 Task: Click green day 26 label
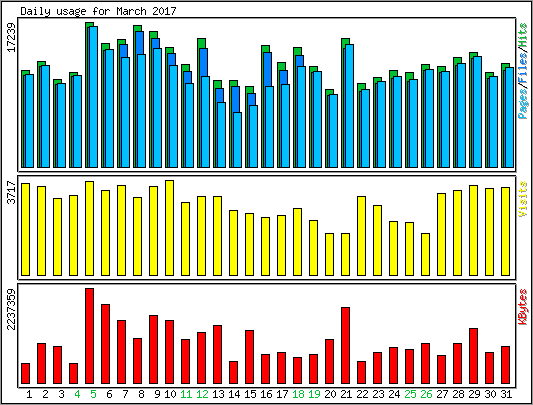pos(426,394)
